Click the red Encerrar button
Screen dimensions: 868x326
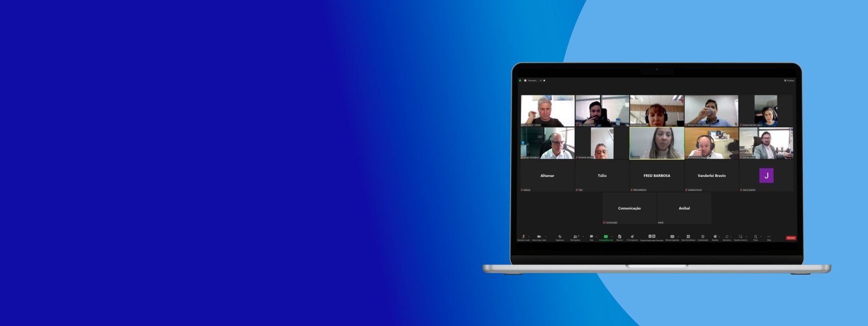coord(791,238)
